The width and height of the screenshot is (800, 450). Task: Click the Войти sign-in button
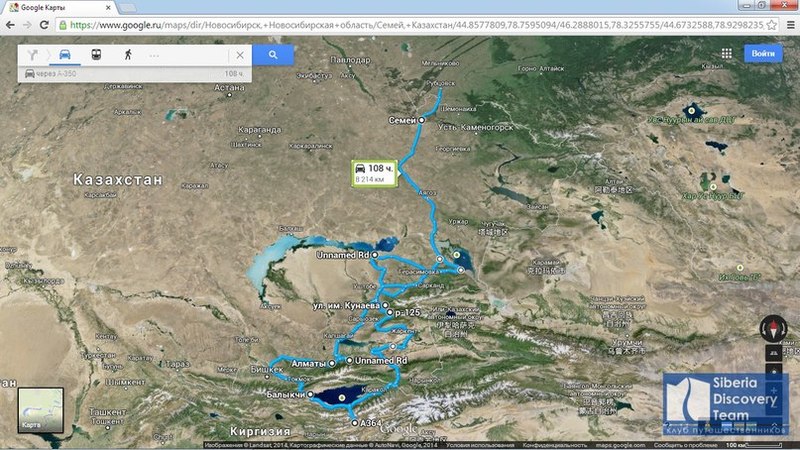click(763, 53)
